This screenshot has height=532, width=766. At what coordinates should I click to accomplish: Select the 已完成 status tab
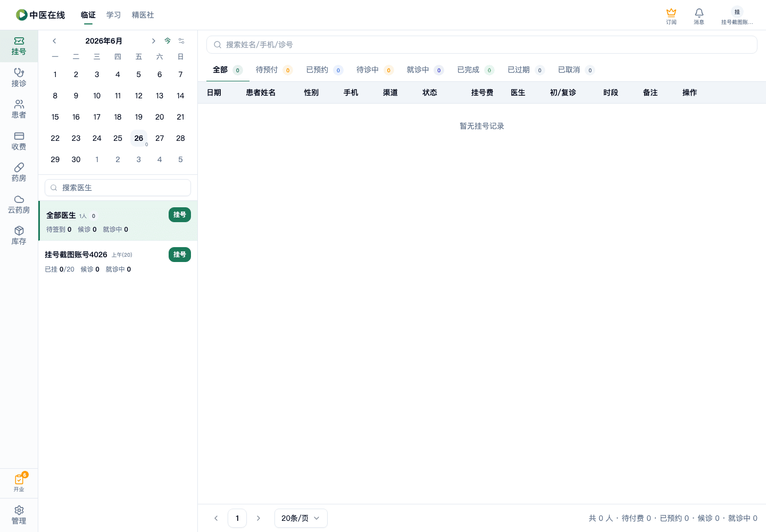476,70
